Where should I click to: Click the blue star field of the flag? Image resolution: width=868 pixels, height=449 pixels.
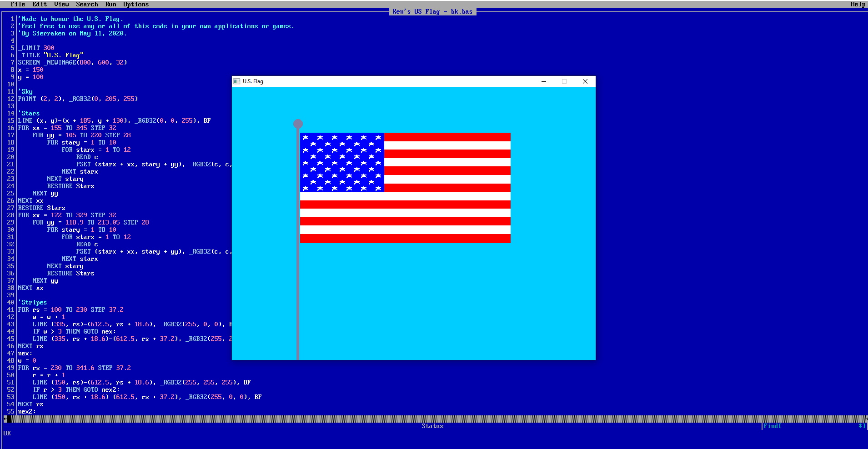pos(342,162)
